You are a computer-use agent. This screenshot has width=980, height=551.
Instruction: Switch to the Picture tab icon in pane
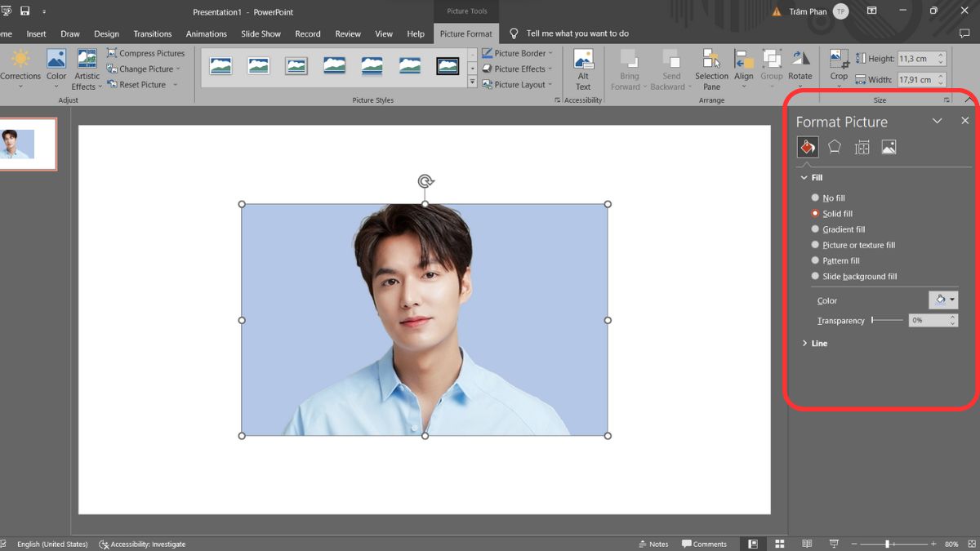pyautogui.click(x=889, y=147)
